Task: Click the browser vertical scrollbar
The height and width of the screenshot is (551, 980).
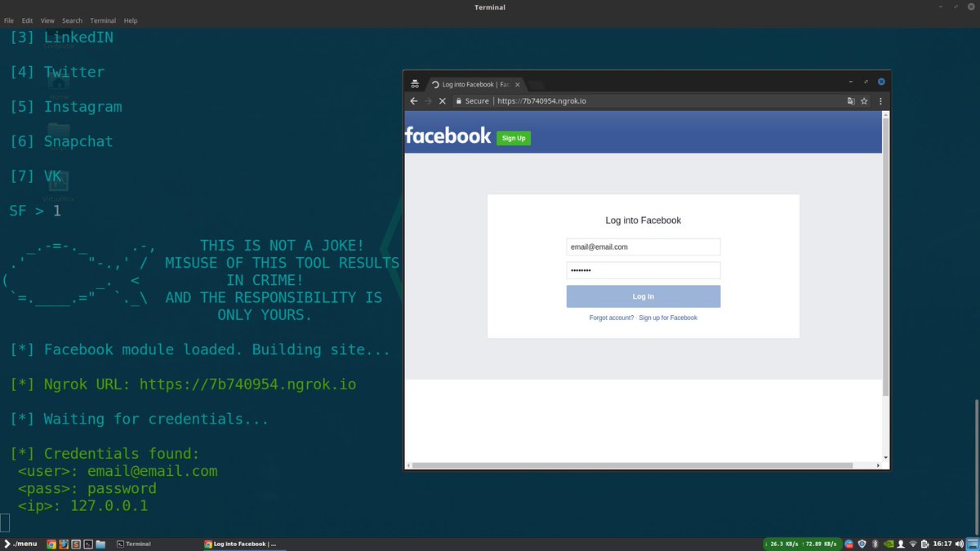Action: pyautogui.click(x=886, y=255)
